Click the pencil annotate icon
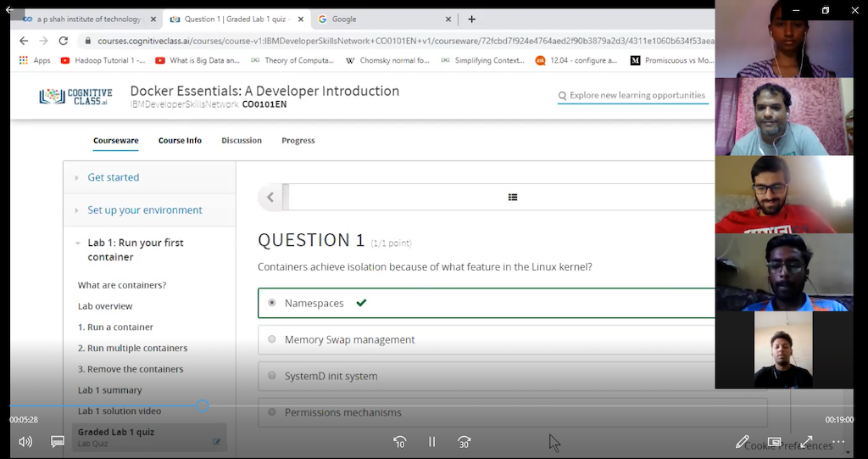Image resolution: width=868 pixels, height=459 pixels. coord(742,442)
